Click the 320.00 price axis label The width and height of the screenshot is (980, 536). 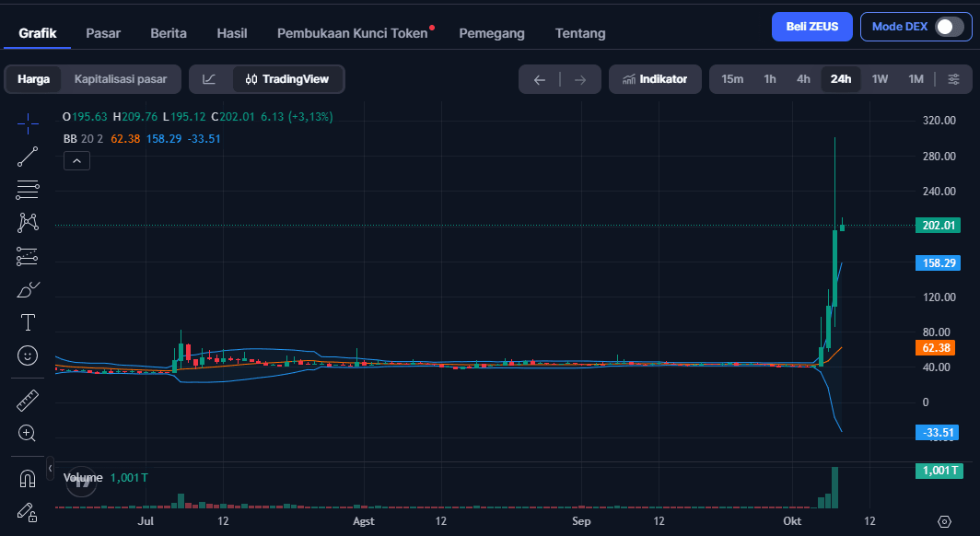click(939, 121)
